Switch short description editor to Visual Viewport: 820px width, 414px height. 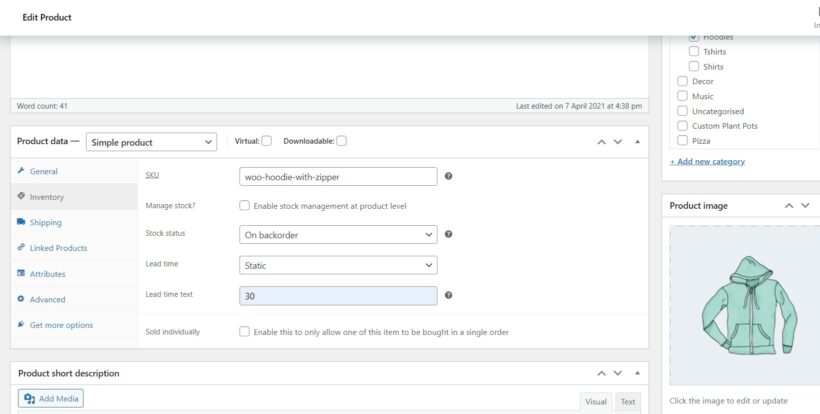click(596, 401)
